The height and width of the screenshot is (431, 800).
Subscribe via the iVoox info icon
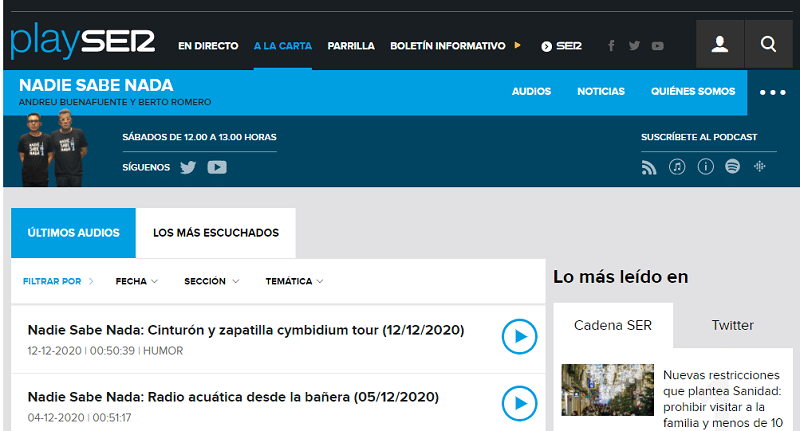(x=706, y=167)
